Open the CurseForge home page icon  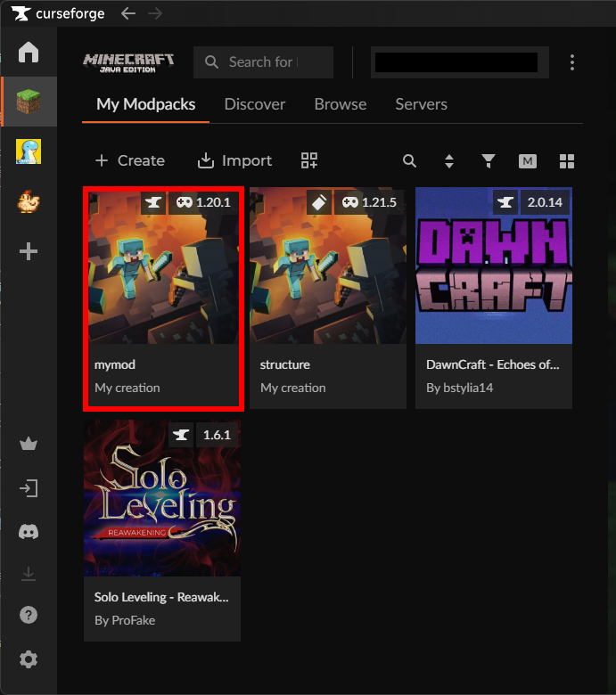(29, 52)
